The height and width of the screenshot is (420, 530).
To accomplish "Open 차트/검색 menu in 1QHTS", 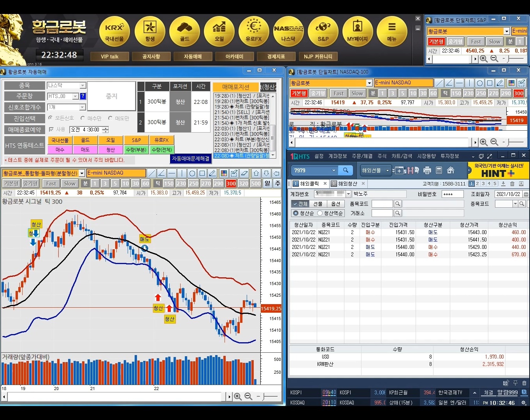I will [402, 156].
